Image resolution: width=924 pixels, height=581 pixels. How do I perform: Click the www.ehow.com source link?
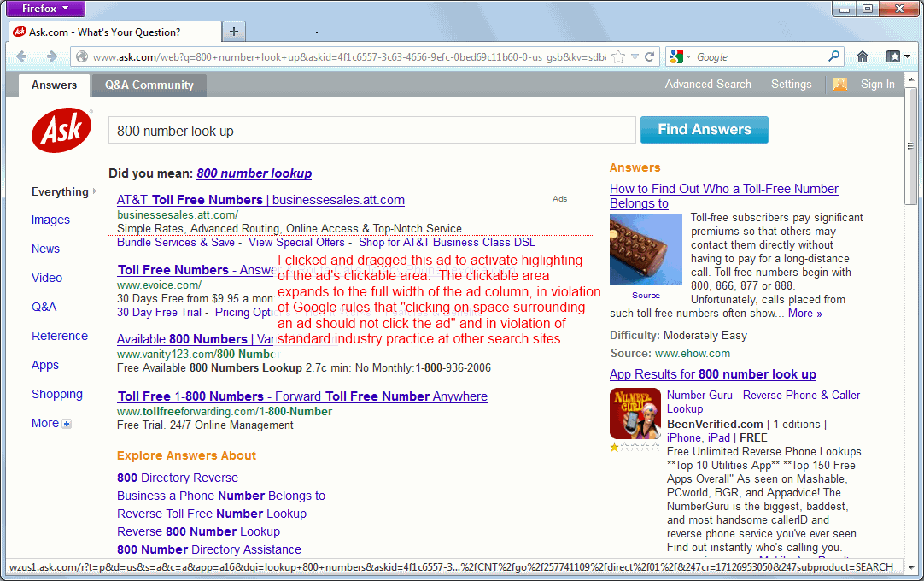pos(693,354)
